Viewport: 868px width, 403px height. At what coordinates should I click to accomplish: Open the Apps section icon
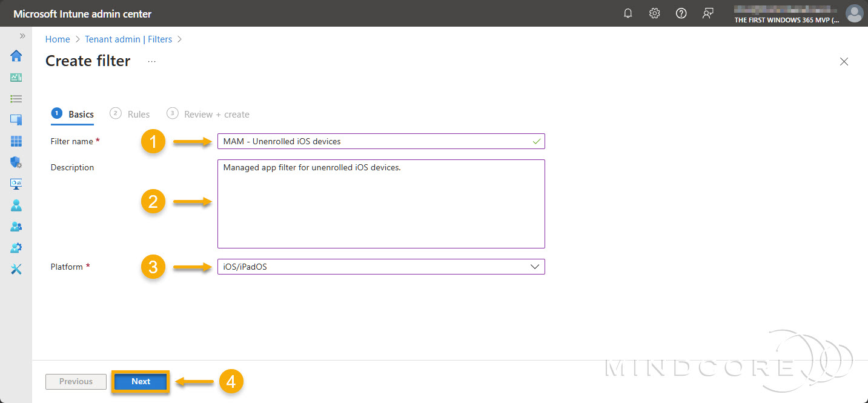point(16,141)
